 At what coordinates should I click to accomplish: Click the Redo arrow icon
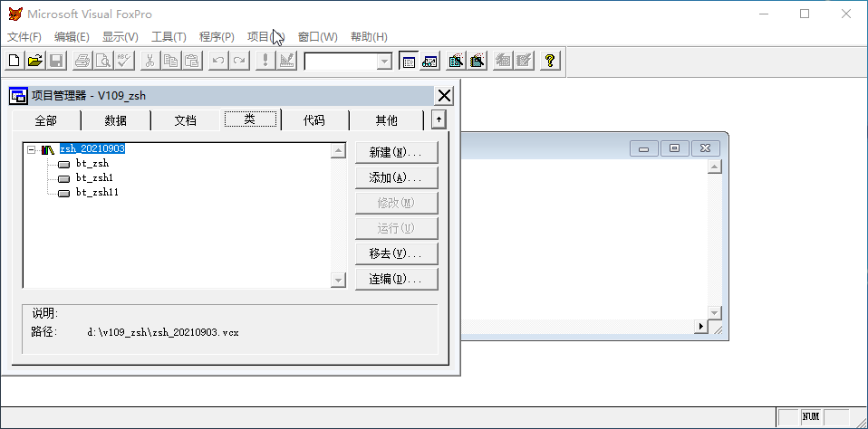click(x=239, y=61)
